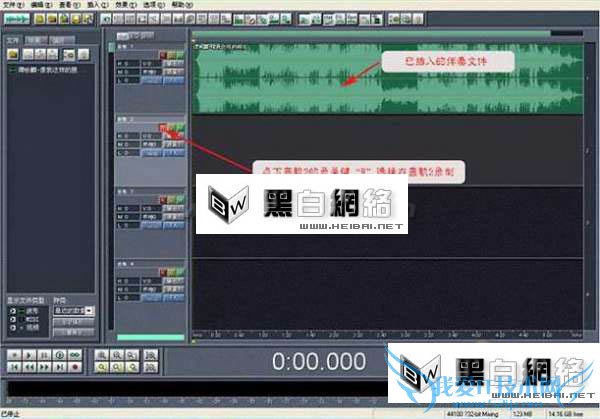Click track 4 blue FX button
This screenshot has height=419, width=600.
(173, 297)
